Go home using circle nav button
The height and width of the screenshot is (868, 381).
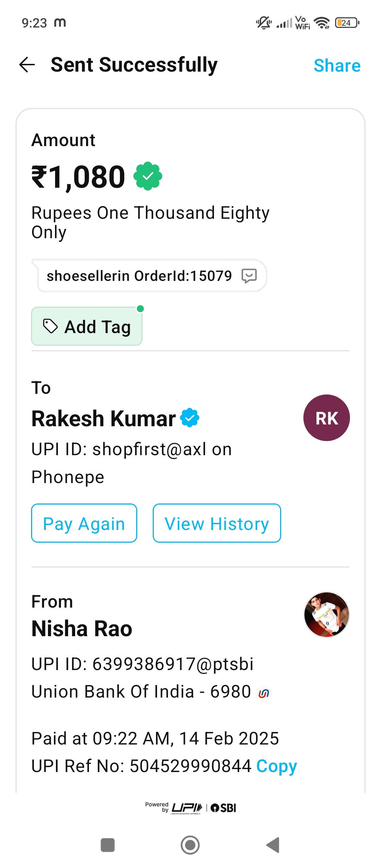(x=190, y=845)
